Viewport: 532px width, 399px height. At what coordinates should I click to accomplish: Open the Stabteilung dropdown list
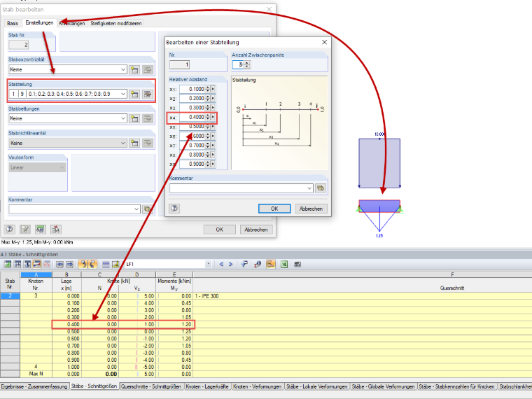click(x=123, y=94)
